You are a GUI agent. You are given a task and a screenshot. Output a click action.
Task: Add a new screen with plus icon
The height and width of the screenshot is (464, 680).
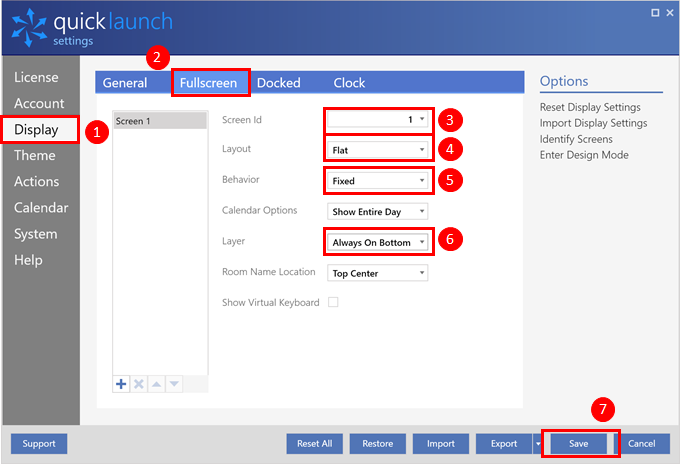click(121, 384)
